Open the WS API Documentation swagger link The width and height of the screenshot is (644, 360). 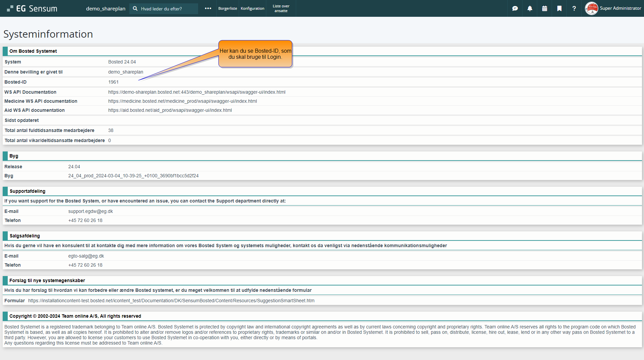(196, 92)
